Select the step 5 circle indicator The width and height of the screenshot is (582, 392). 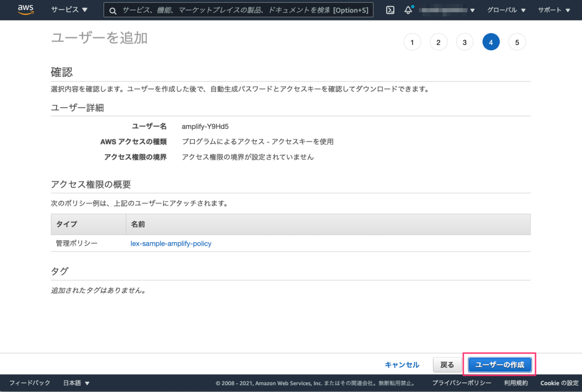517,42
